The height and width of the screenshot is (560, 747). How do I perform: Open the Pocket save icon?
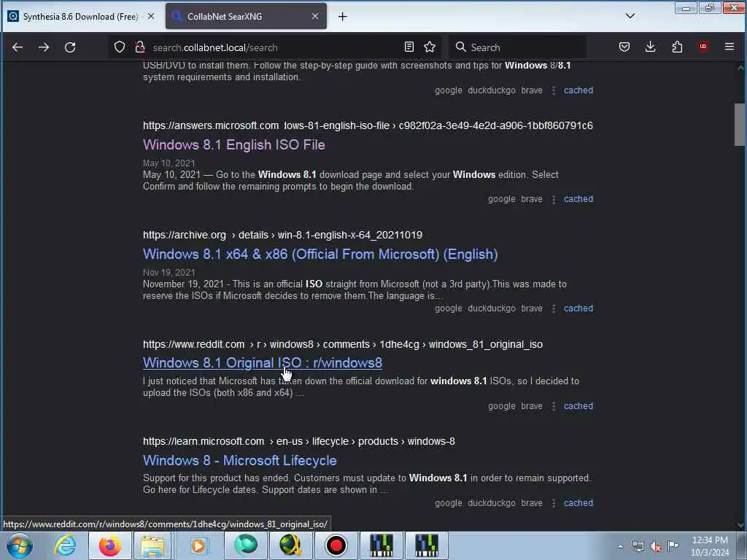[x=624, y=47]
